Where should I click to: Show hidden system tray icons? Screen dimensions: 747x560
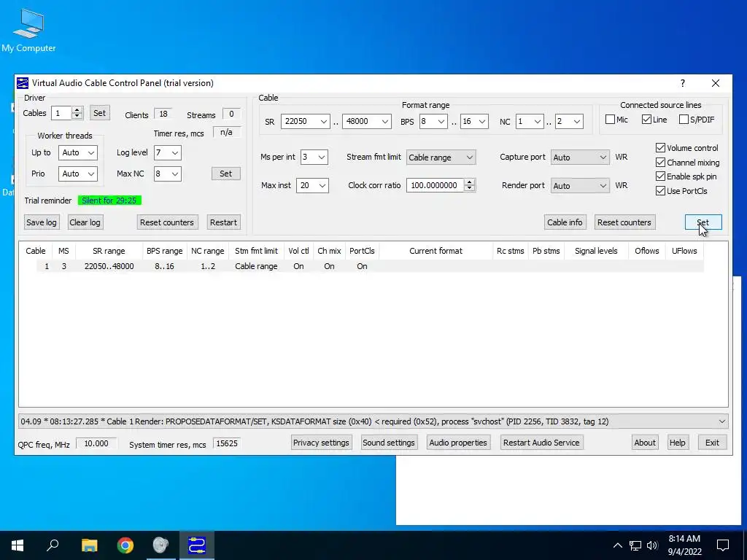pos(617,545)
